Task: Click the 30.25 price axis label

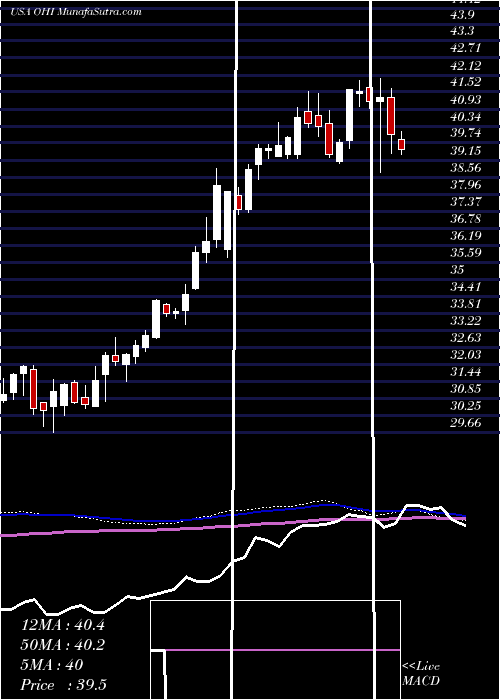Action: (x=467, y=406)
